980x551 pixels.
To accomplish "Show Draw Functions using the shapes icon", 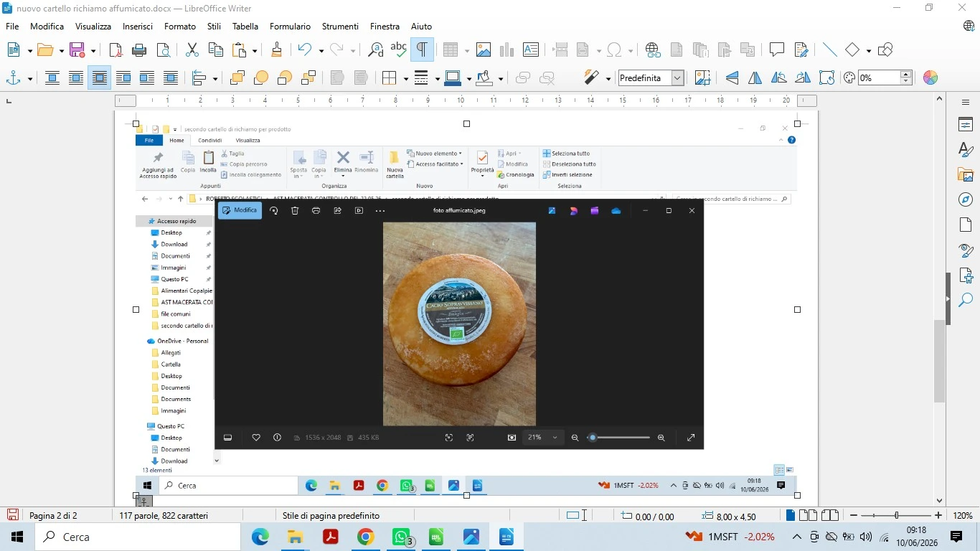I will [885, 50].
